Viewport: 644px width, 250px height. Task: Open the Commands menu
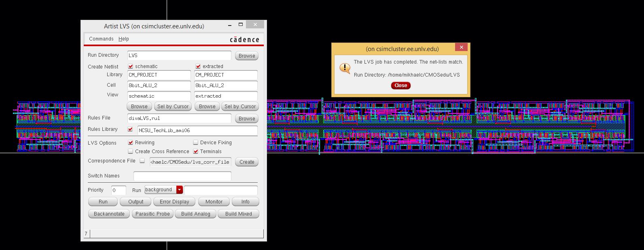(101, 39)
